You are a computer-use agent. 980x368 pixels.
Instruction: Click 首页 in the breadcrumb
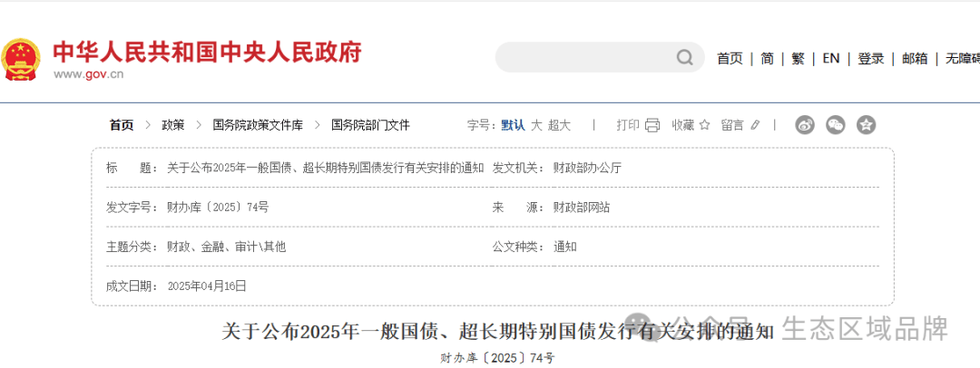[x=122, y=125]
